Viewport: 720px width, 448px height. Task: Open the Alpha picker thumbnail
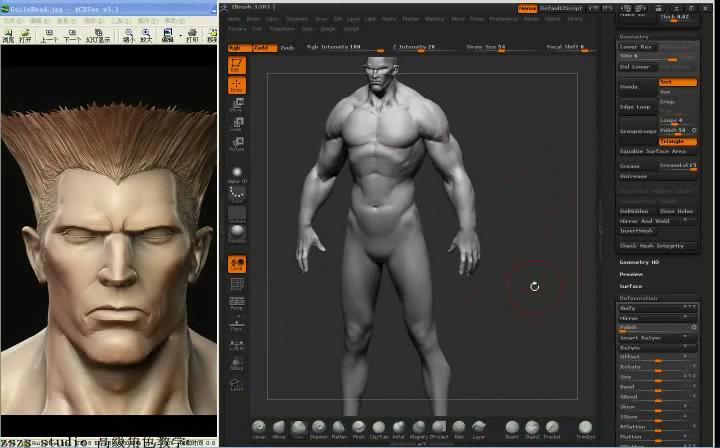click(x=237, y=174)
